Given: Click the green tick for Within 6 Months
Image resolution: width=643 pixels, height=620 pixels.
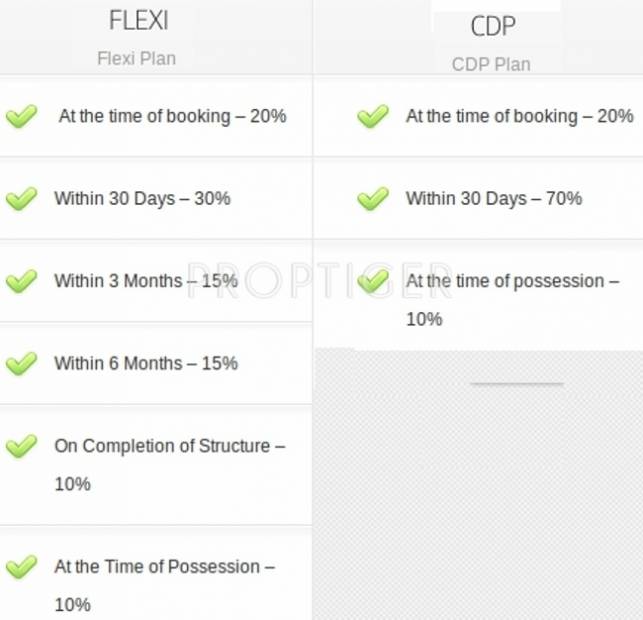Looking at the screenshot, I should (21, 364).
